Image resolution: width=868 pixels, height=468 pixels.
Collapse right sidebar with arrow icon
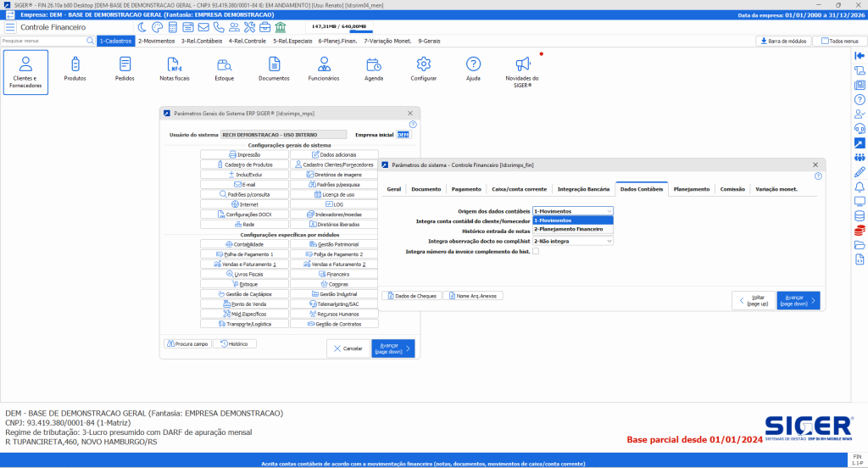click(x=860, y=56)
